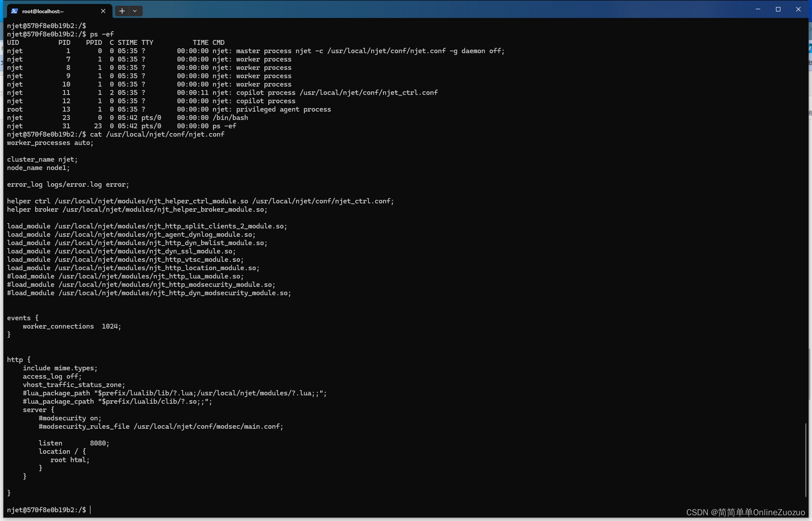Viewport: 812px width, 521px height.
Task: Click the 'http {' block opening line
Action: point(19,360)
